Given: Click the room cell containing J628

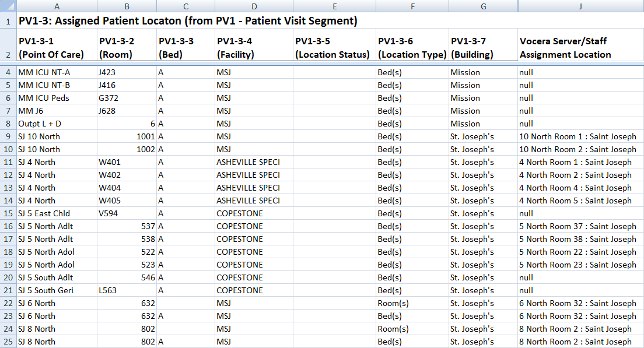Looking at the screenshot, I should click(127, 111).
